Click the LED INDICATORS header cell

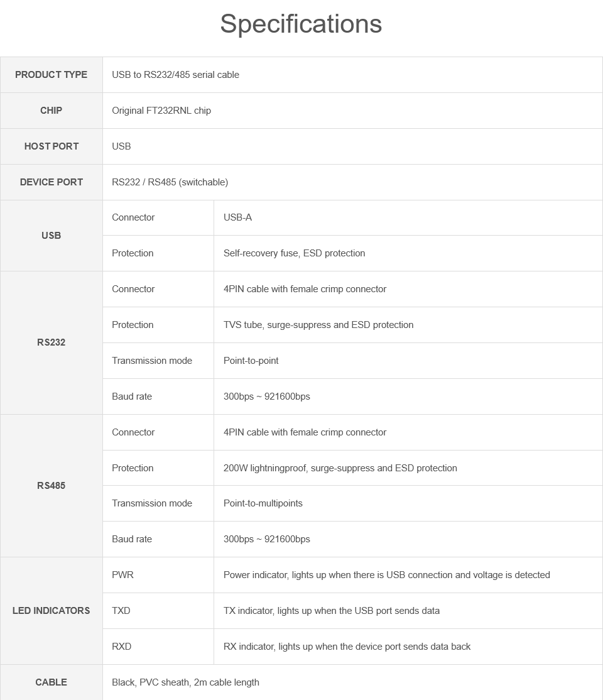click(51, 611)
